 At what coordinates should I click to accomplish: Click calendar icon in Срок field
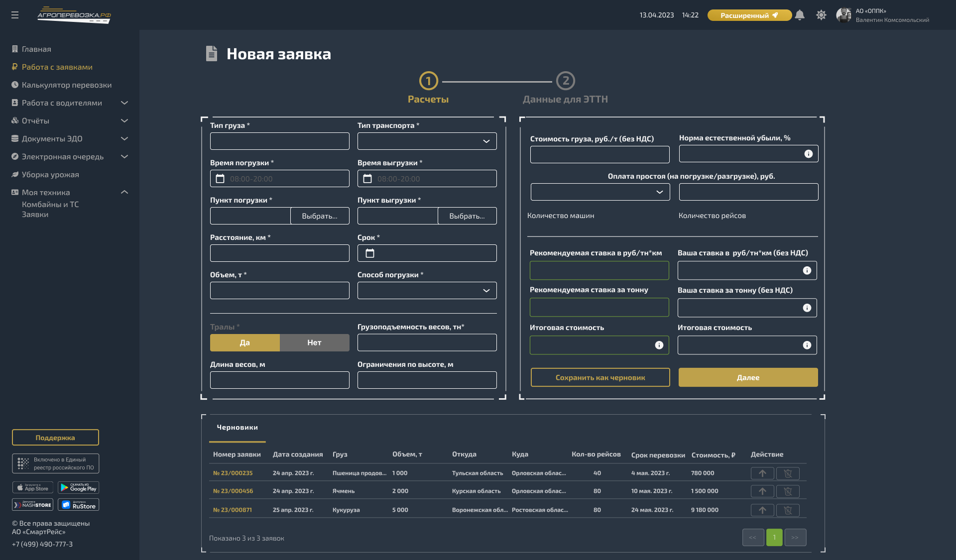click(x=370, y=253)
